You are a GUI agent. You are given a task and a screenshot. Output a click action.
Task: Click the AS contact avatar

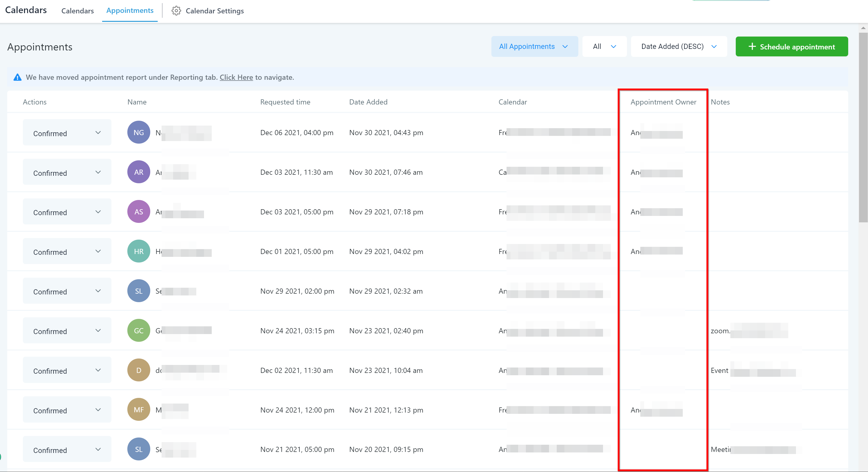[x=138, y=212]
